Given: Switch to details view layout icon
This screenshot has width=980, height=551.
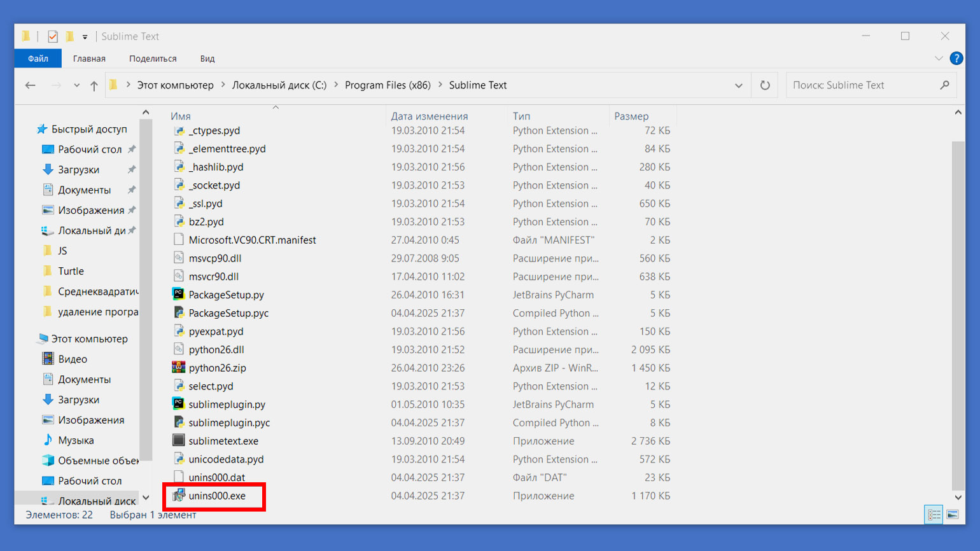Looking at the screenshot, I should point(934,515).
